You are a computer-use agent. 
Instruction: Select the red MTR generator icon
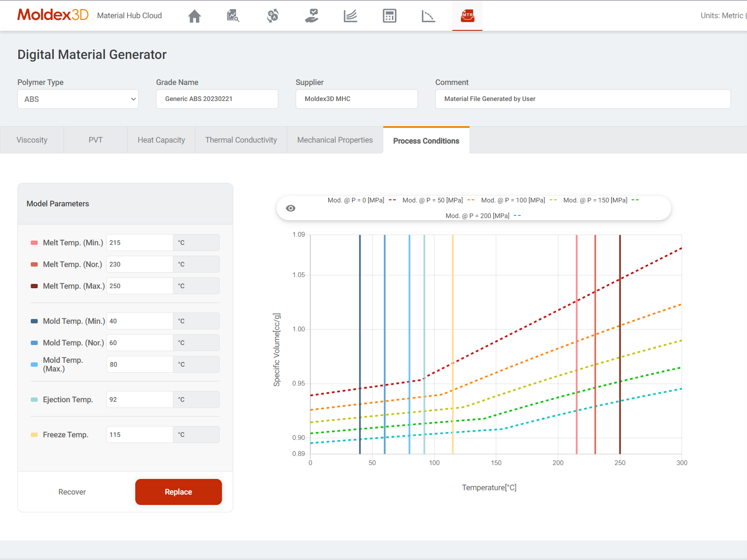(x=467, y=16)
